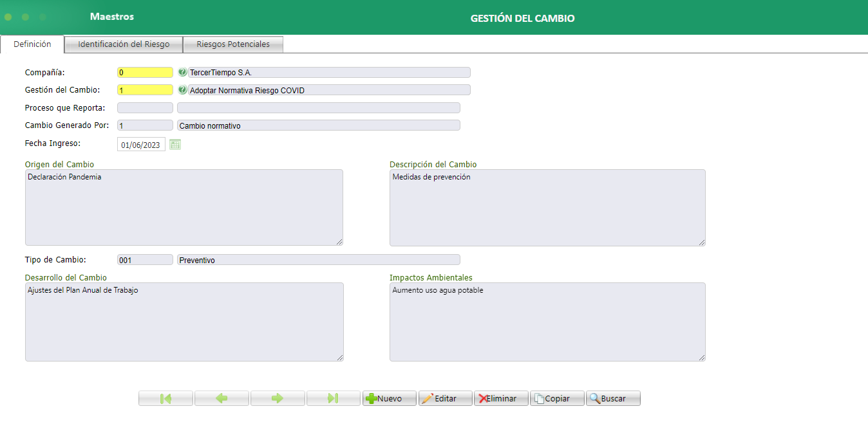
Task: Delete the record with Eliminar
Action: tap(502, 398)
